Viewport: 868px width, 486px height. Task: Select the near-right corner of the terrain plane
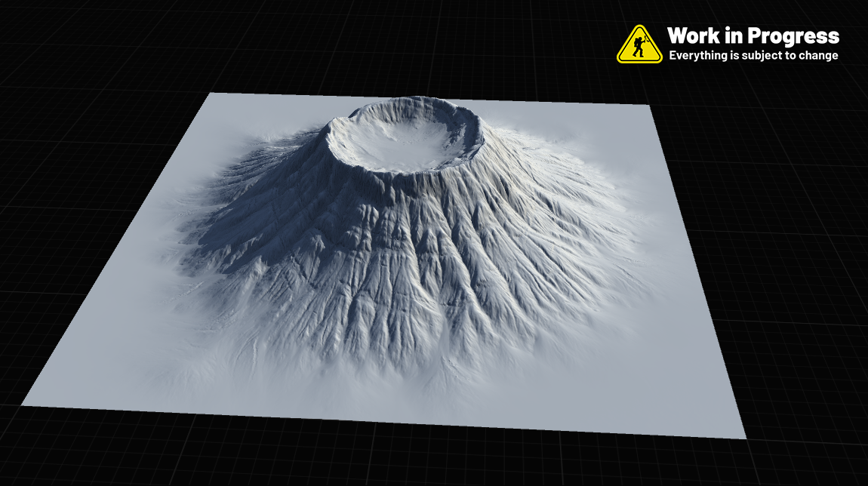743,435
